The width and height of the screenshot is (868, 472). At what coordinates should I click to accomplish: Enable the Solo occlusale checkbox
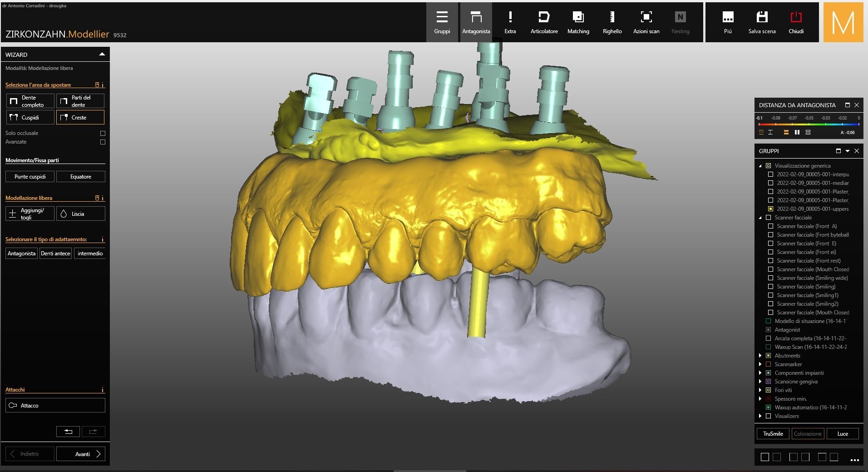click(x=103, y=133)
